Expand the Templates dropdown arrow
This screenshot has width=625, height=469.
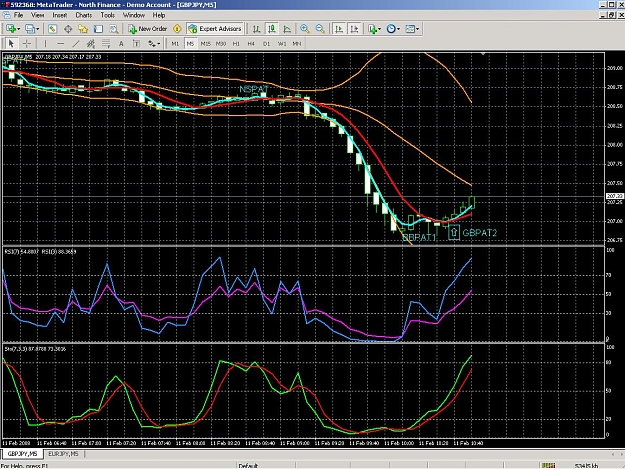click(x=417, y=29)
